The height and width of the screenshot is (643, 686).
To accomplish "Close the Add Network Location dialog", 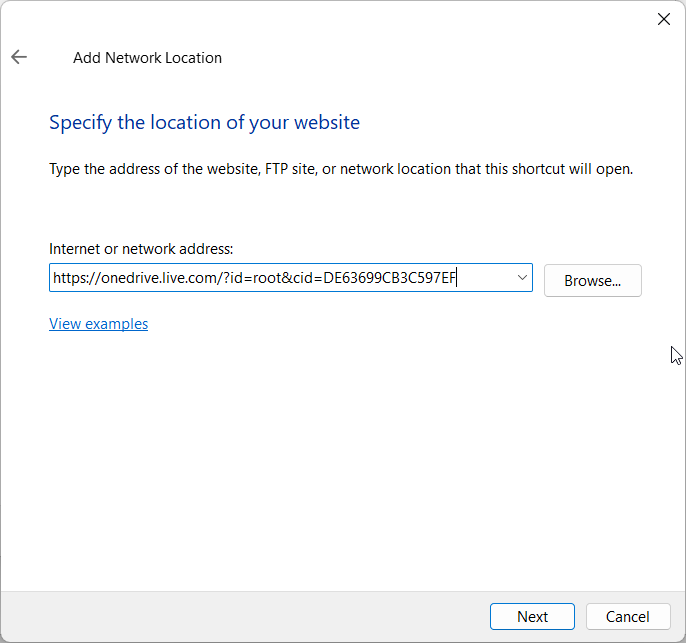I will tap(663, 19).
